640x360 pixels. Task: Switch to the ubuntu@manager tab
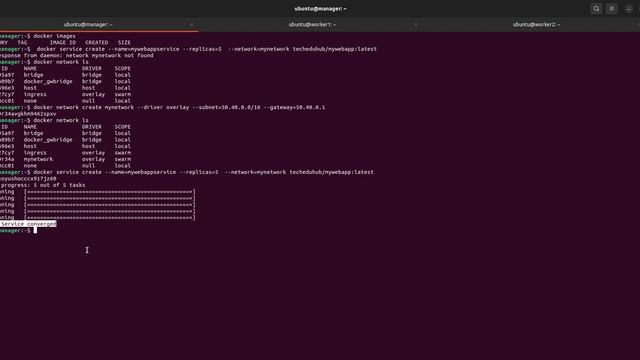88,24
